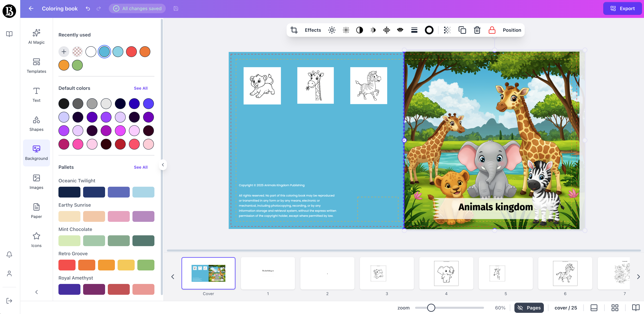The image size is (644, 314).
Task: Open the Position options
Action: 512,30
